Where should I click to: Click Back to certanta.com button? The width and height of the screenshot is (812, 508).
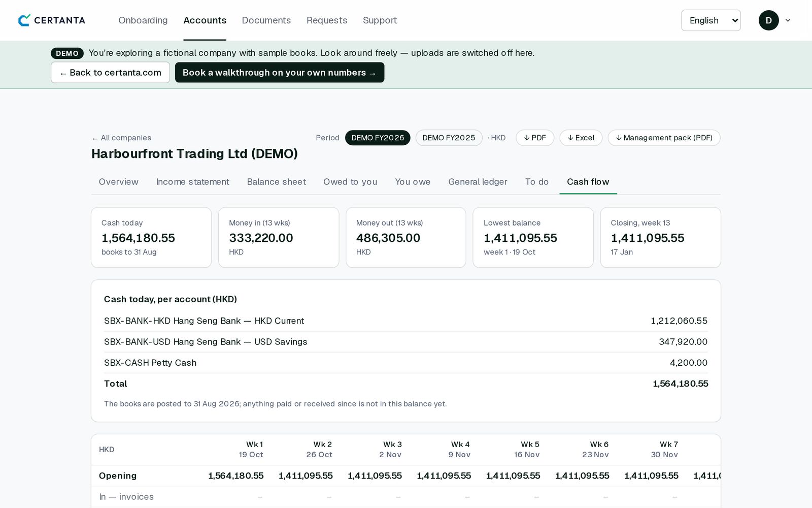tap(110, 73)
